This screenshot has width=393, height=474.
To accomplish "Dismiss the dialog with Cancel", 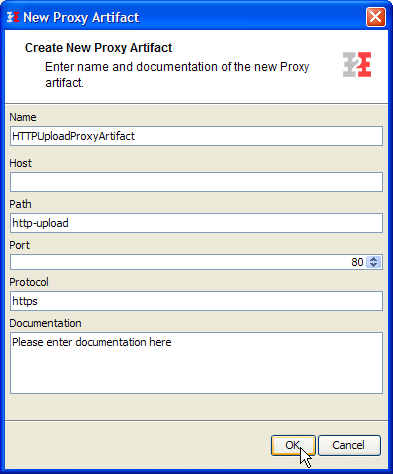I will [x=349, y=445].
